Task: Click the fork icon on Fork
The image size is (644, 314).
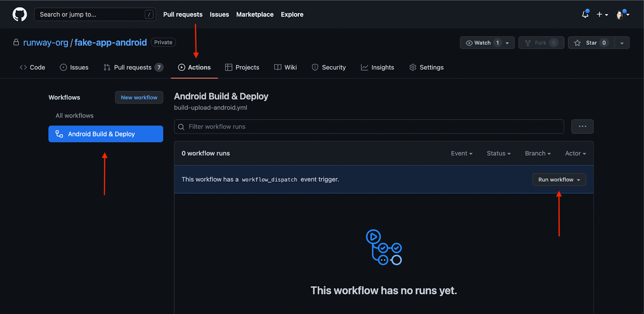Action: [x=528, y=43]
